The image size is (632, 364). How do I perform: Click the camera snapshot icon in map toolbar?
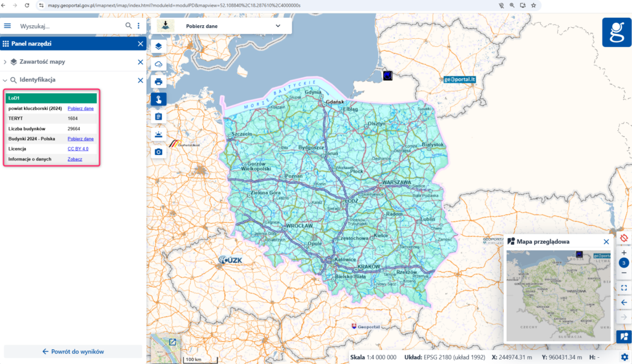click(x=159, y=152)
